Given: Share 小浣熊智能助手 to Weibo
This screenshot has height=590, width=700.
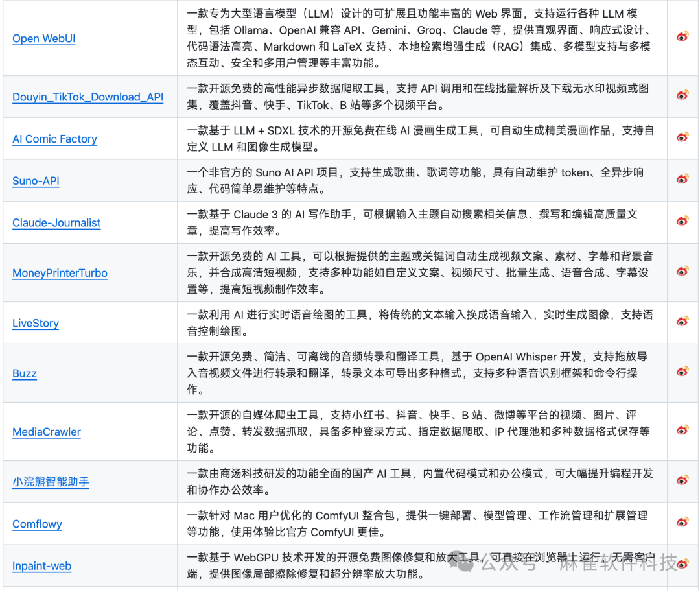Looking at the screenshot, I should click(x=682, y=481).
